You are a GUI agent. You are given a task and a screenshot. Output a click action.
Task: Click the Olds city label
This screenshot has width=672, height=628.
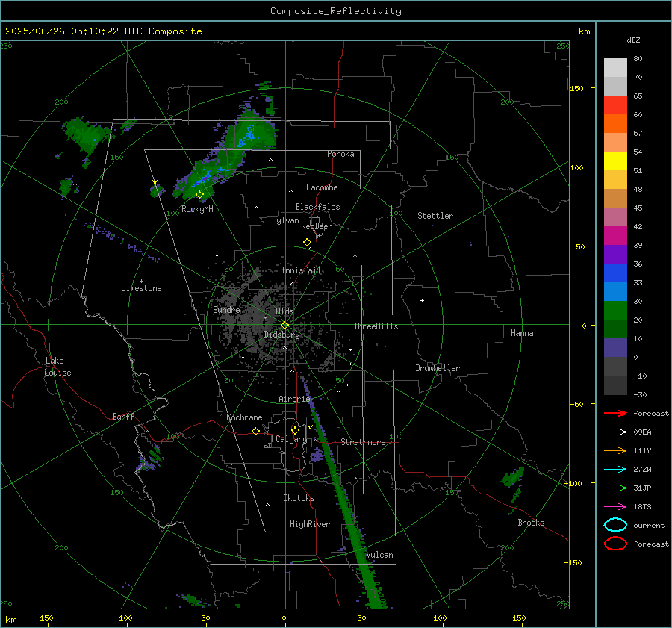(x=284, y=311)
